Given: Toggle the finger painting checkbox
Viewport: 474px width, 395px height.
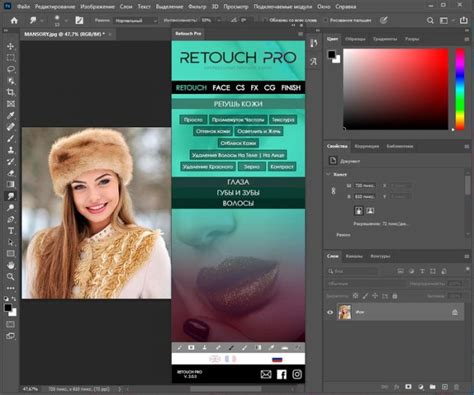Looking at the screenshot, I should tap(326, 20).
